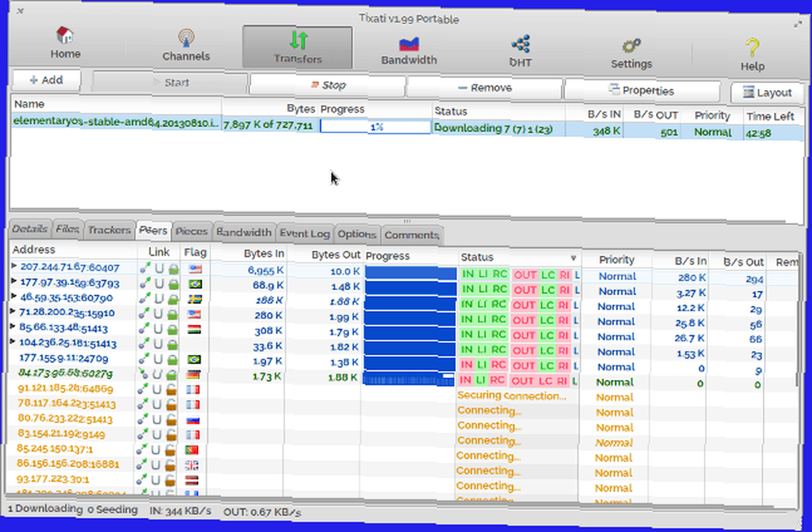812x532 pixels.
Task: Open the Channels section
Action: pos(186,45)
